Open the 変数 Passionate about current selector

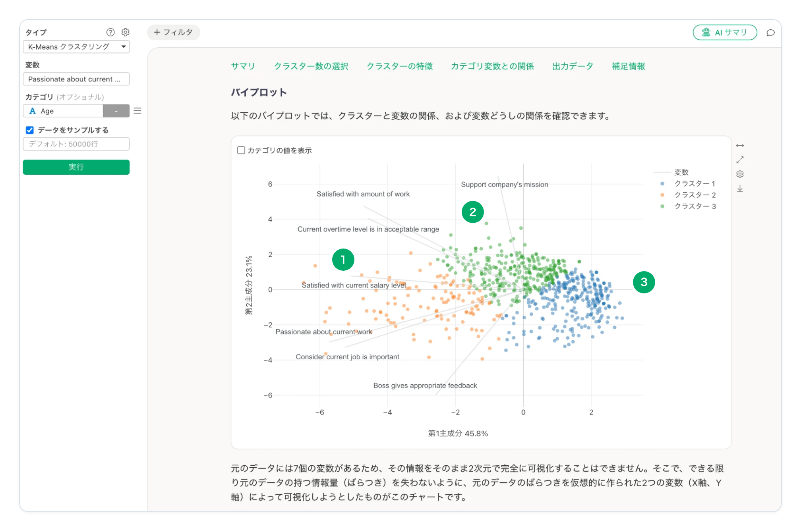tap(76, 79)
